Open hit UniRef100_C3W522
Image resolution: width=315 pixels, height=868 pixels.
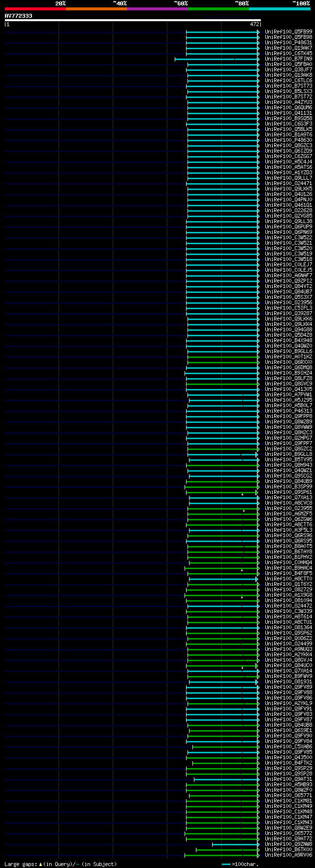point(288,237)
